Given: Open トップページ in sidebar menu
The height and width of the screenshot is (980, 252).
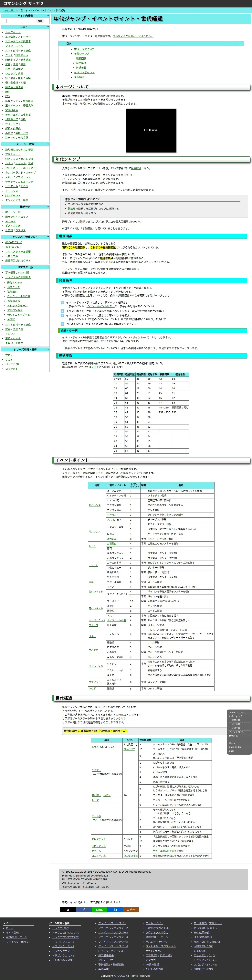Looking at the screenshot, I should (13, 32).
